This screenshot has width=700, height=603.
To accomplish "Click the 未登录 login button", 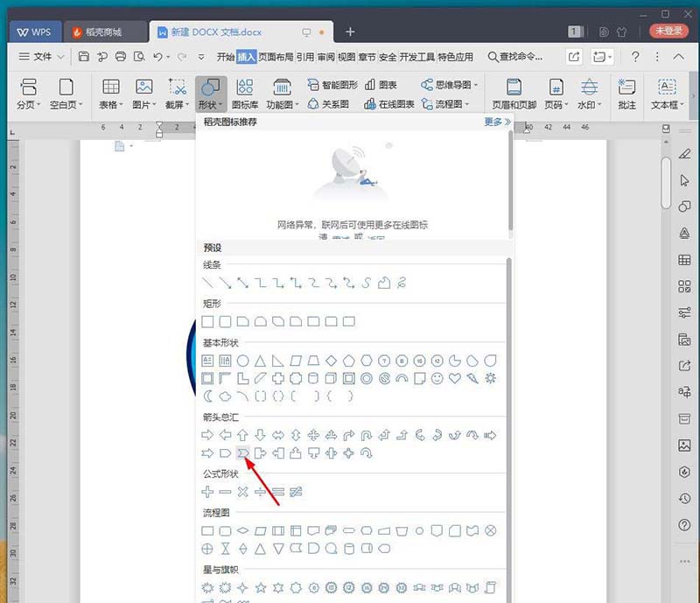I will point(668,29).
